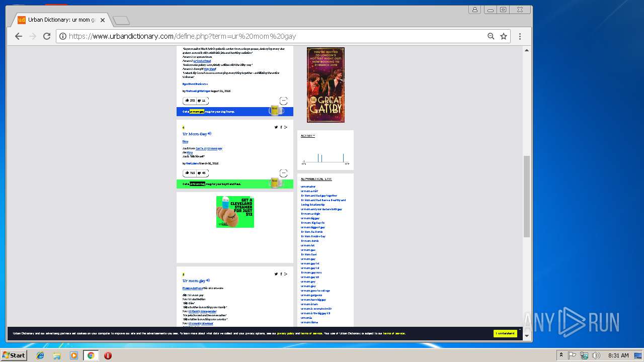644x362 pixels.
Task: Share definition 5 on Twitter
Action: coord(276,274)
